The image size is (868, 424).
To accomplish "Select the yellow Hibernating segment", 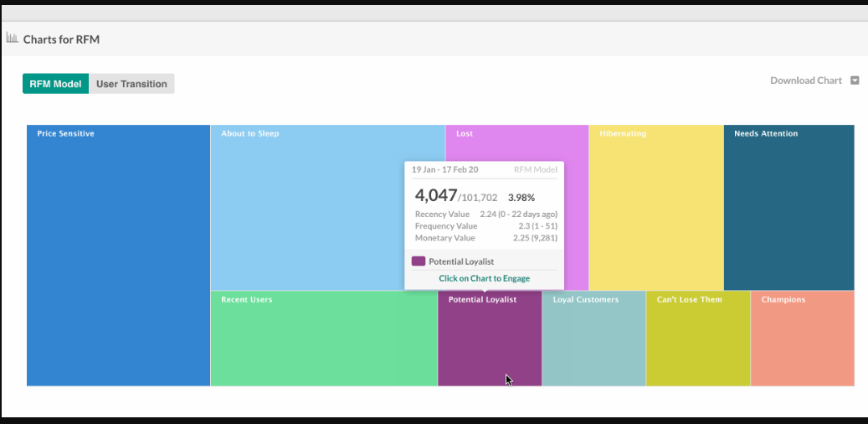I will point(655,208).
